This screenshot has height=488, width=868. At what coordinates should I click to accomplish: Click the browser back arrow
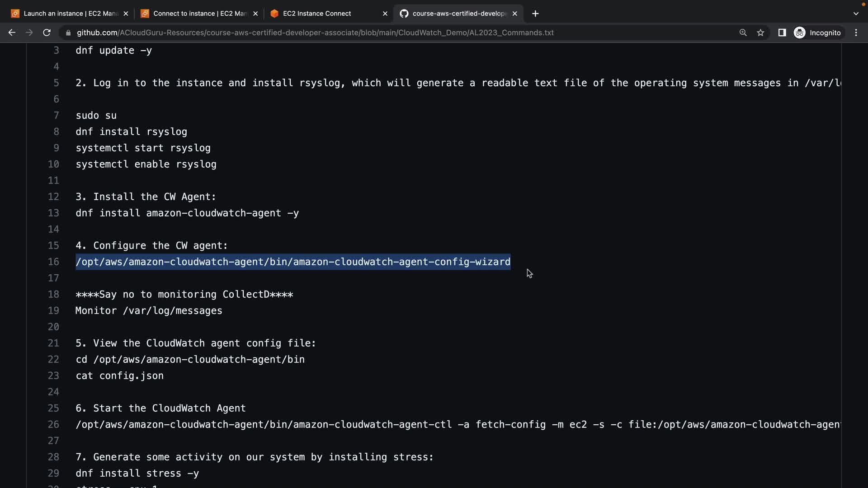(12, 33)
